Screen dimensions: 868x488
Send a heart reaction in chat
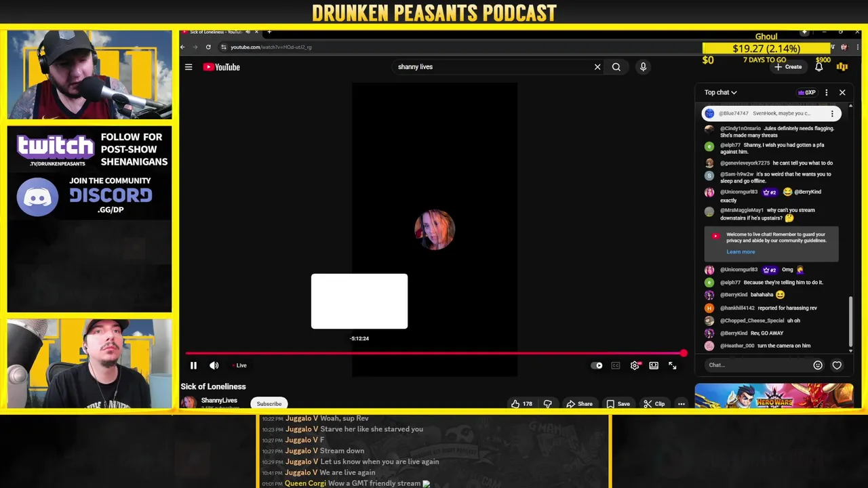tap(837, 365)
